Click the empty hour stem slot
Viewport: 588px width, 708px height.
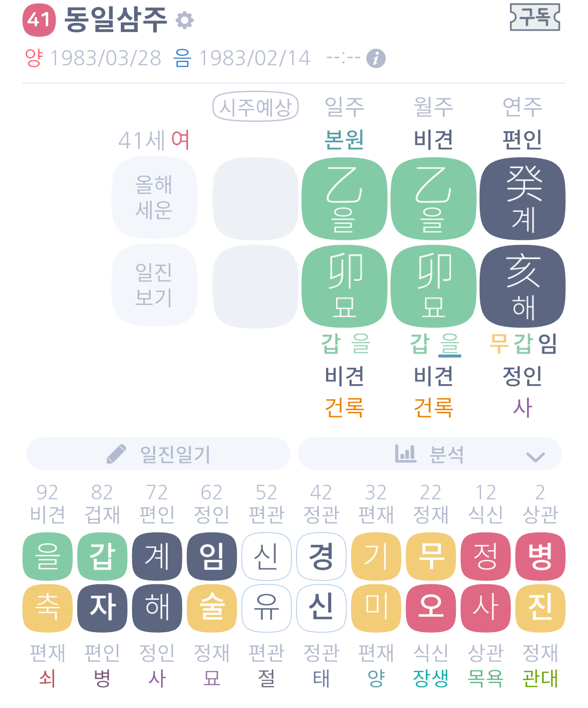255,199
